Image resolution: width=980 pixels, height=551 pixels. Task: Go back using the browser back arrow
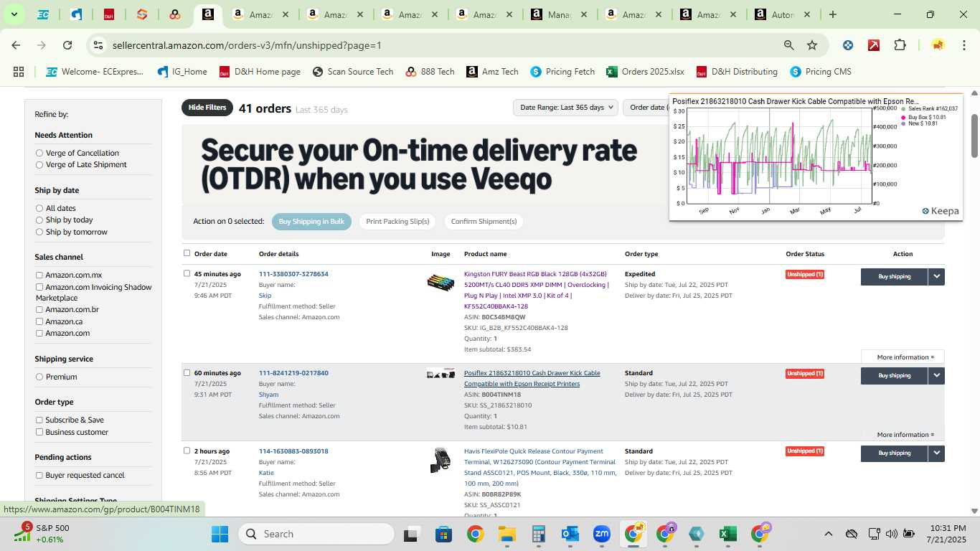(x=16, y=45)
